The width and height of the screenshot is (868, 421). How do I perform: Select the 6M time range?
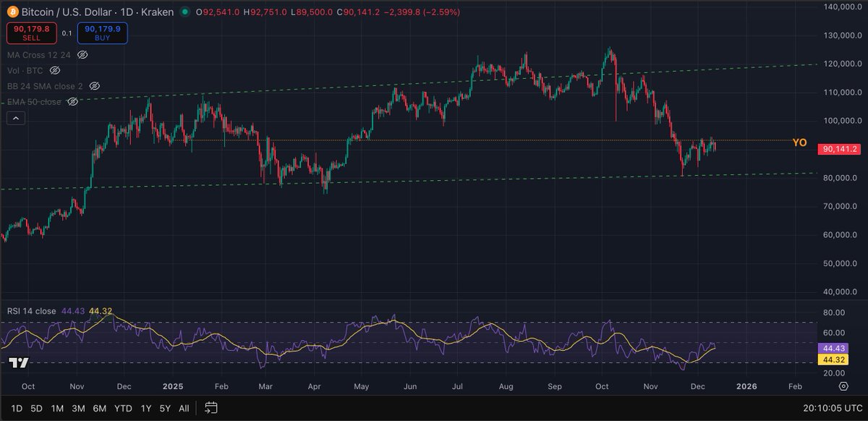[101, 408]
